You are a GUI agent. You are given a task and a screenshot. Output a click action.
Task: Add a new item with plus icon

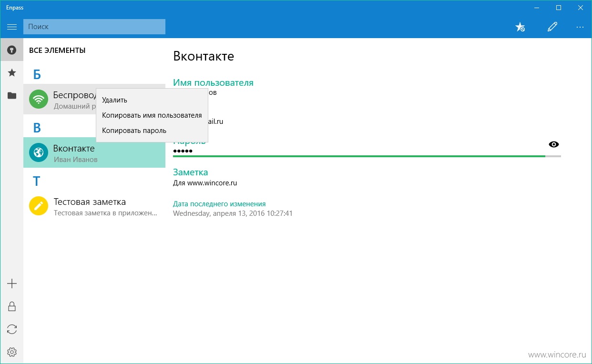[12, 284]
